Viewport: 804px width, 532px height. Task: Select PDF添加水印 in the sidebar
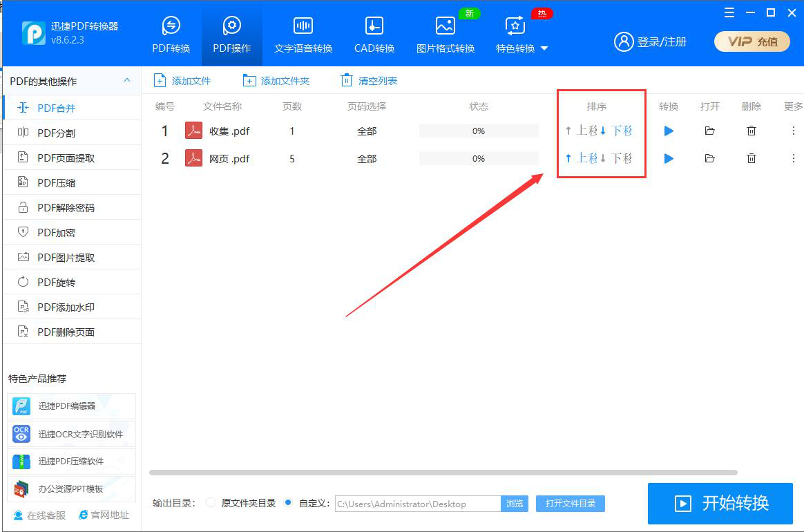click(x=72, y=307)
